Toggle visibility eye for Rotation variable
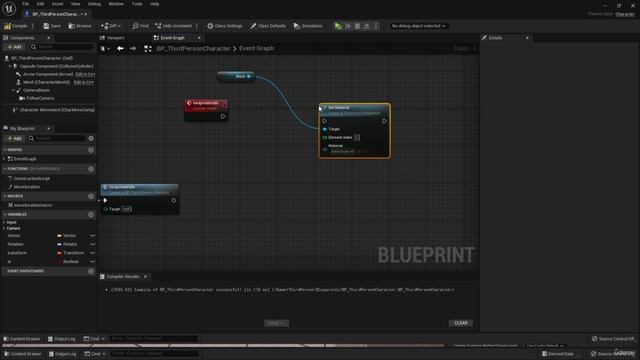The height and width of the screenshot is (360, 640). pos(93,244)
